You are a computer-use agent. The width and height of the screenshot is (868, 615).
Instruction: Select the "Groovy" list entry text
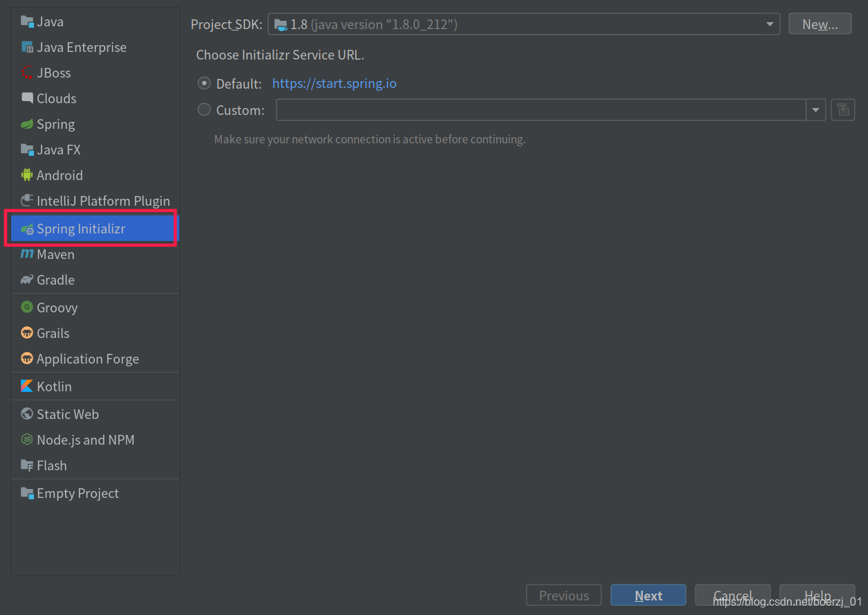[x=57, y=308]
